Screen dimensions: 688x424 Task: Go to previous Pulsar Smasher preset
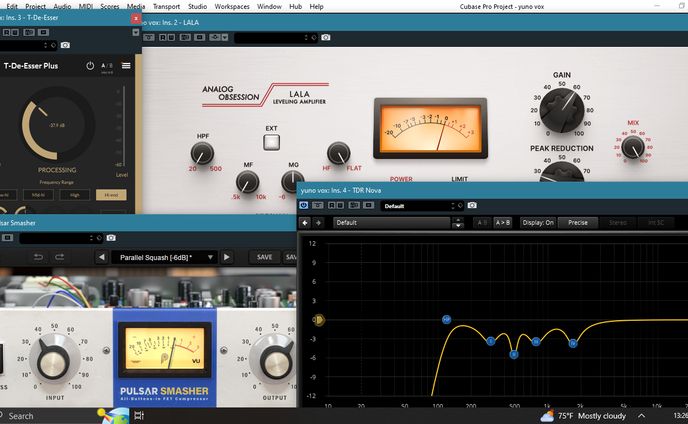pyautogui.click(x=101, y=257)
